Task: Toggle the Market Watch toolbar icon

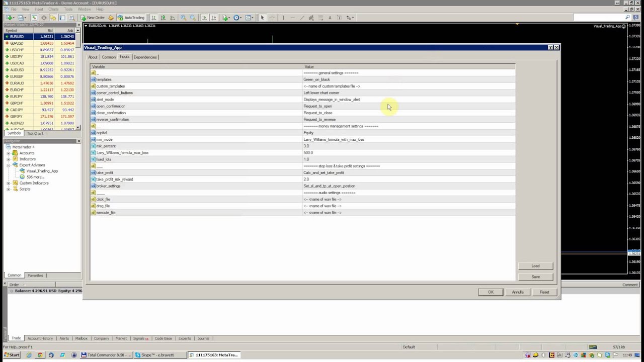Action: [x=34, y=18]
